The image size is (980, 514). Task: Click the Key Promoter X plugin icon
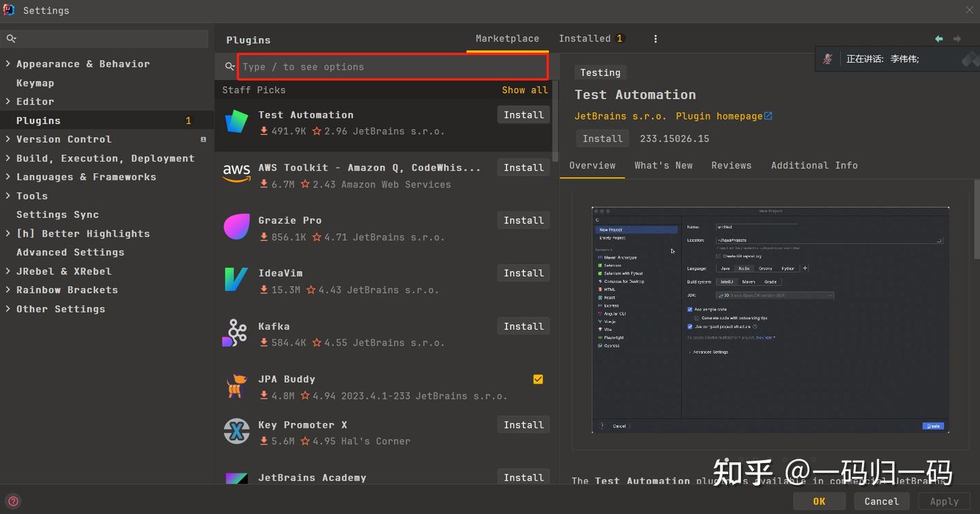236,431
